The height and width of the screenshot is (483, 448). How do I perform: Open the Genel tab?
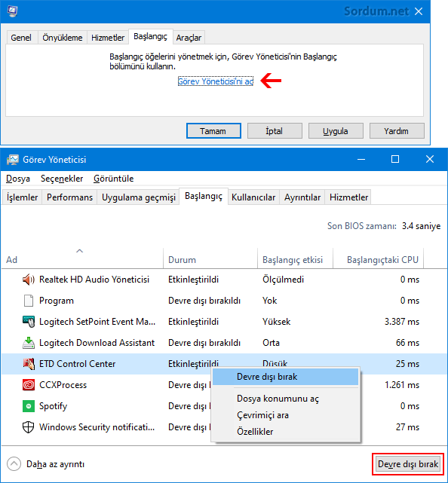point(21,38)
